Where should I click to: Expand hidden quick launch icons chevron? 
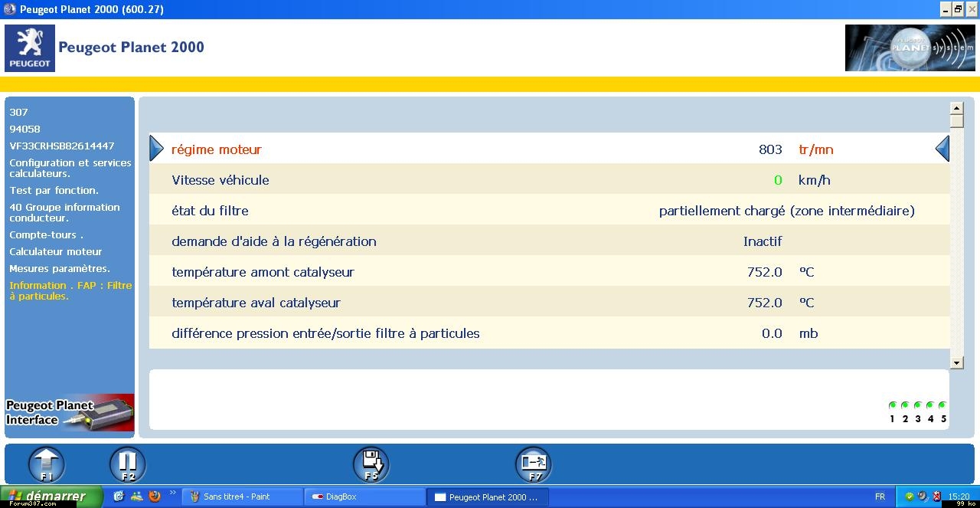[173, 493]
